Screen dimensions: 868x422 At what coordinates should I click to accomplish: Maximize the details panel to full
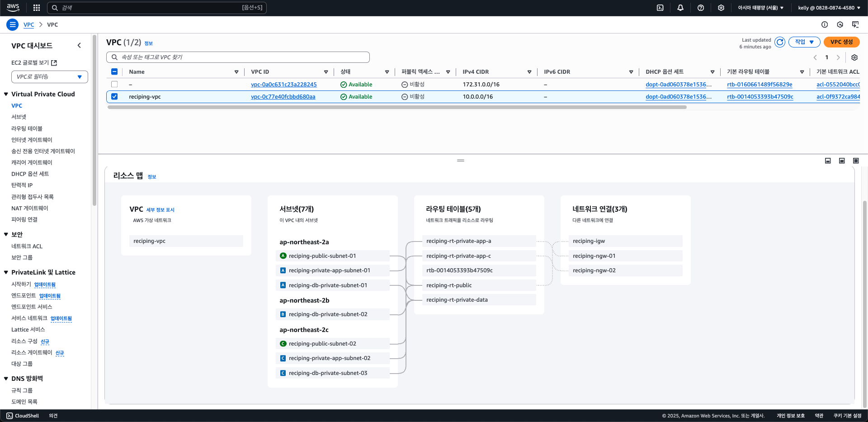pyautogui.click(x=856, y=161)
